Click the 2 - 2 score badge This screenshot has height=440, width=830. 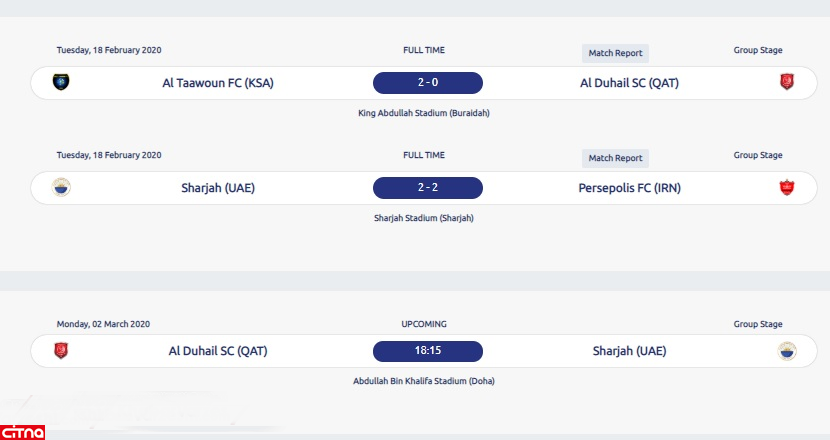pyautogui.click(x=427, y=188)
